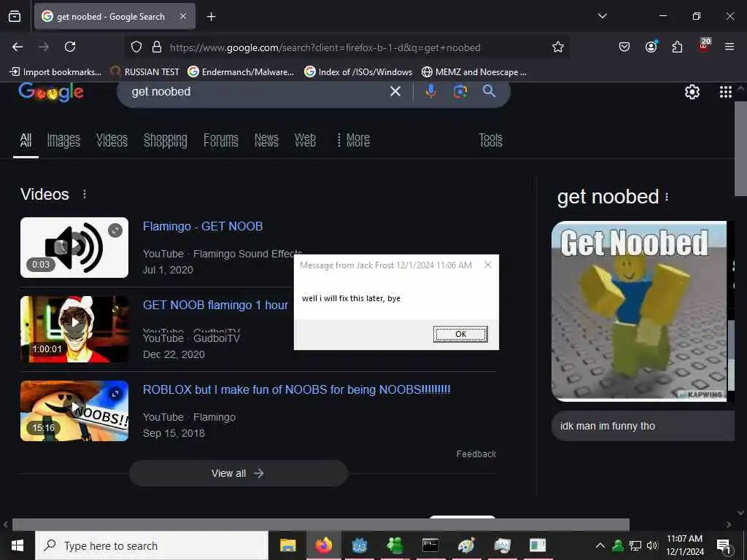The height and width of the screenshot is (560, 747).
Task: Switch to Web results
Action: click(x=305, y=140)
